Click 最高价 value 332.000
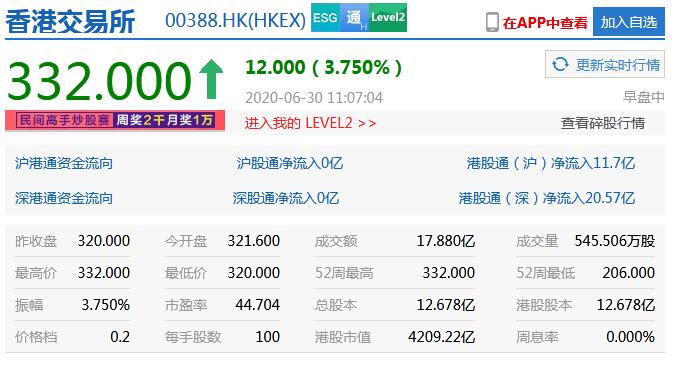 pos(104,273)
